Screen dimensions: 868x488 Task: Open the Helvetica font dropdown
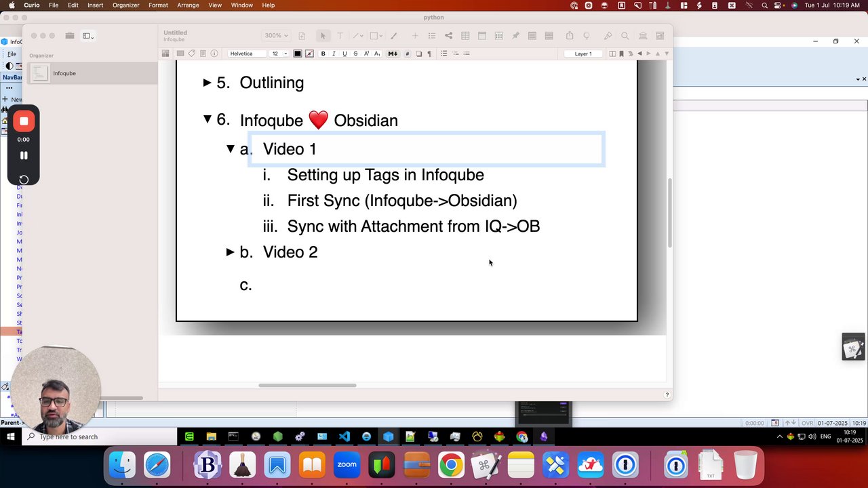pyautogui.click(x=247, y=54)
